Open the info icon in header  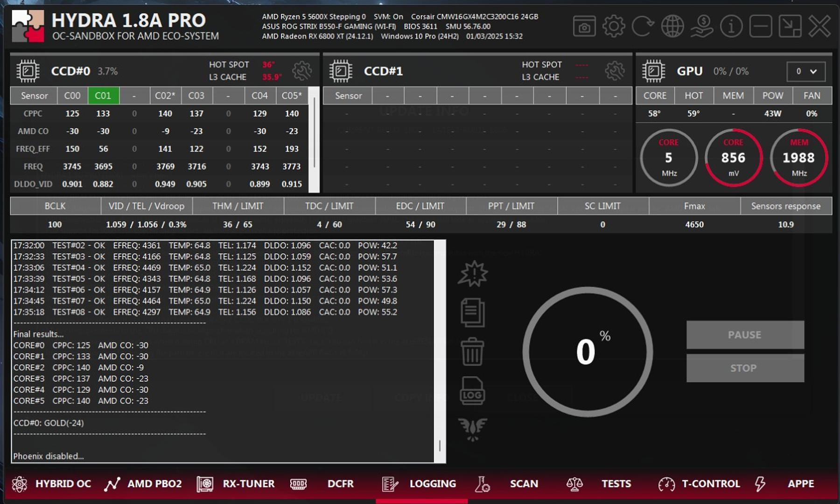(x=731, y=26)
